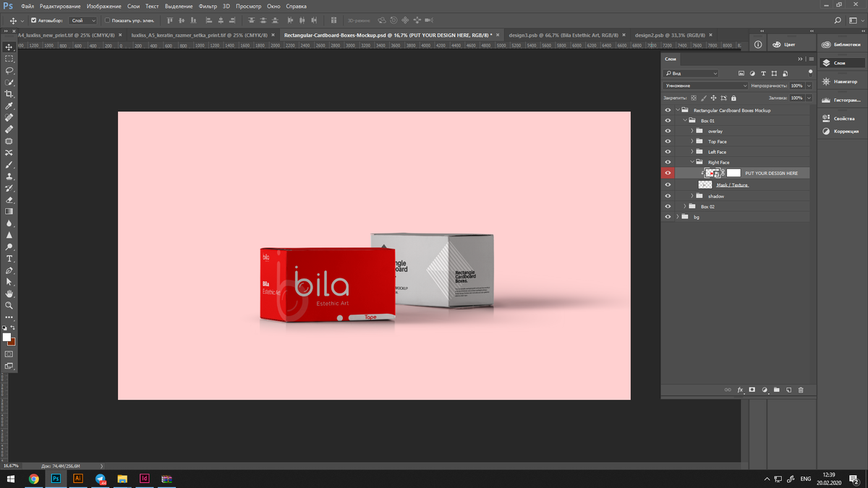This screenshot has height=488, width=868.
Task: Select the Pen tool
Action: point(9,270)
